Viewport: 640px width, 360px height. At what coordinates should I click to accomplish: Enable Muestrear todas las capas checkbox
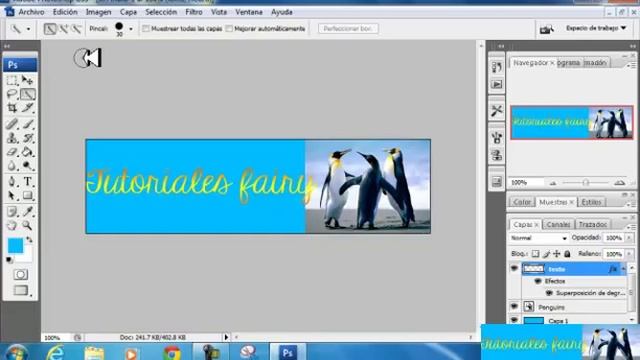coord(146,29)
